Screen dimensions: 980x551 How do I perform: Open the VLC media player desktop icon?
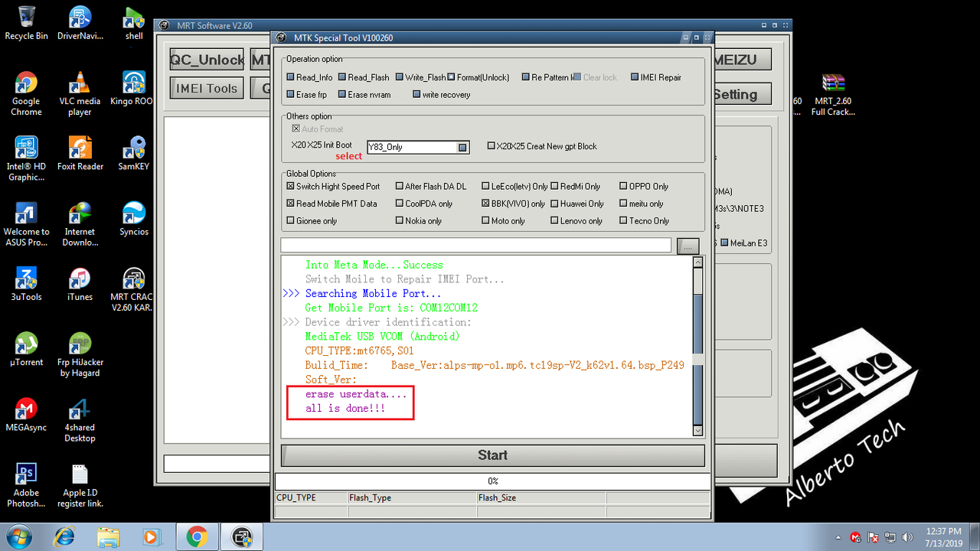point(80,93)
